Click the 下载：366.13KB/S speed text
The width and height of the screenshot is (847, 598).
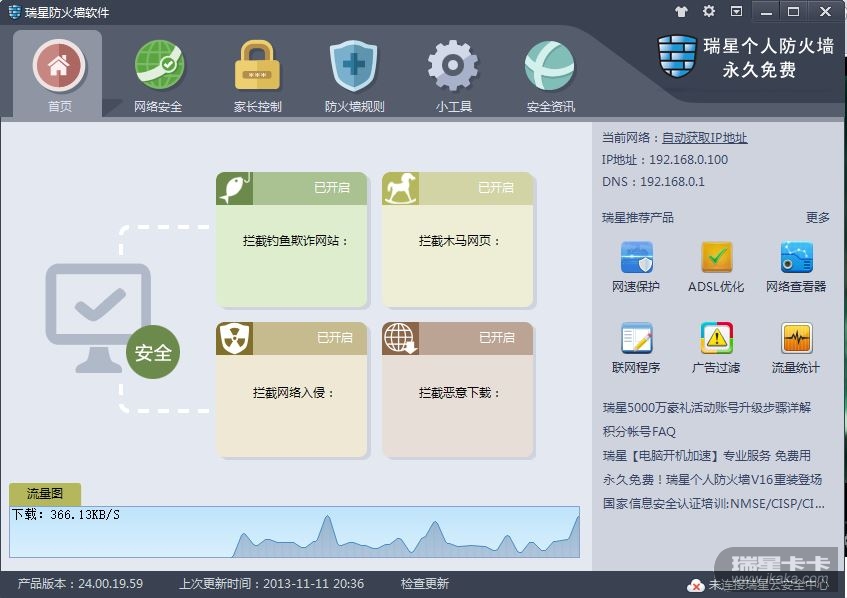[x=66, y=514]
